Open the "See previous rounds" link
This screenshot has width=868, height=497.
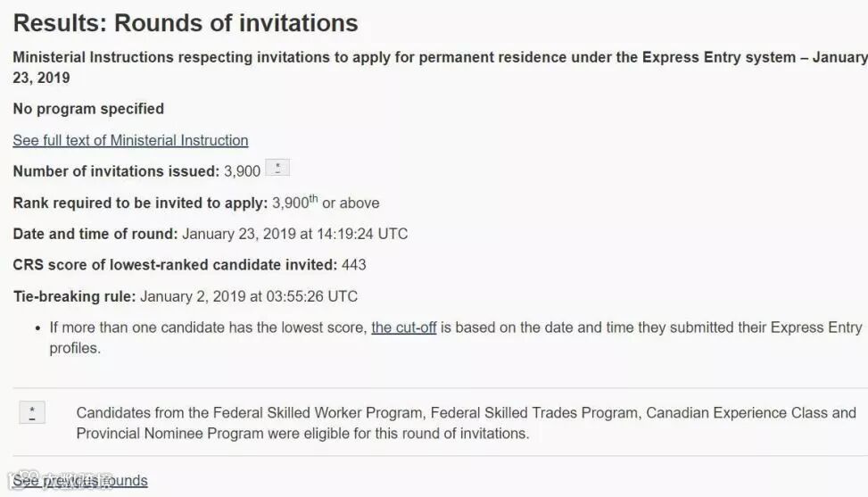click(x=80, y=481)
